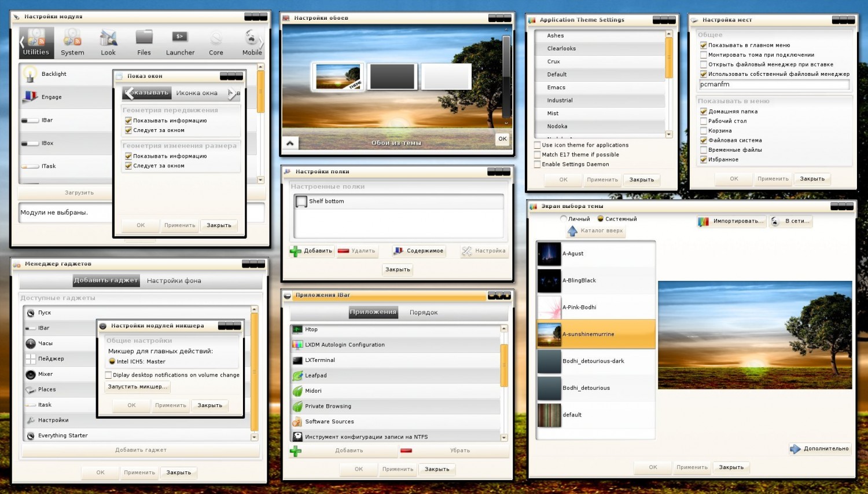The height and width of the screenshot is (494, 868).
Task: Switch to Настройки фона tab
Action: tap(174, 281)
